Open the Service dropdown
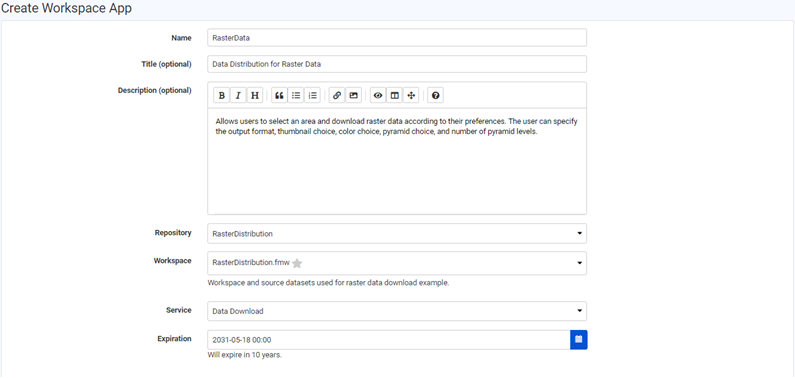This screenshot has height=378, width=795. 397,311
